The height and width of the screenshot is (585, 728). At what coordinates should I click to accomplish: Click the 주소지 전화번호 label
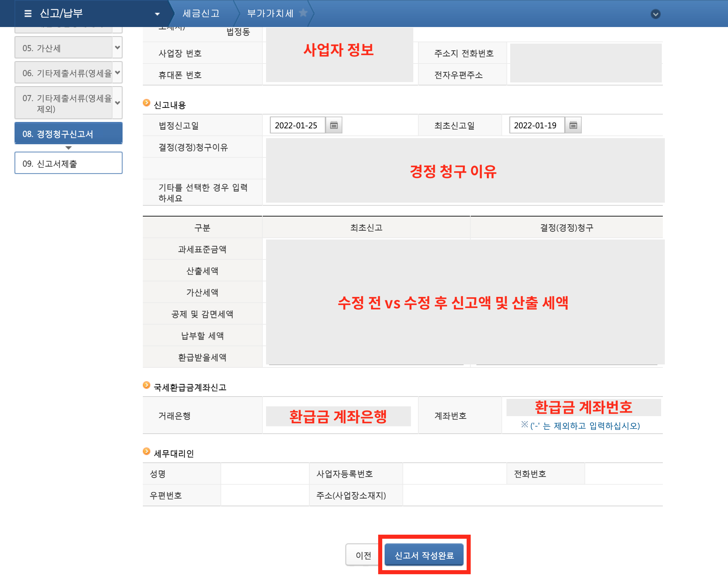click(464, 53)
